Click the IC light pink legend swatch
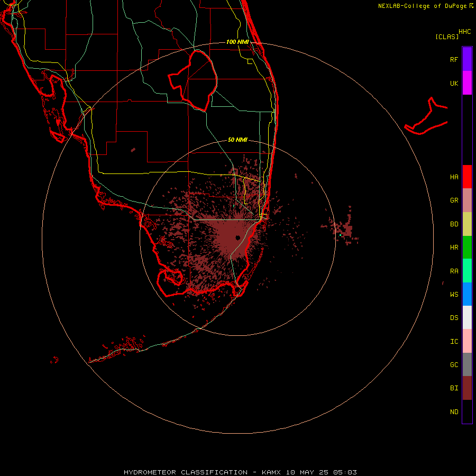 [467, 341]
